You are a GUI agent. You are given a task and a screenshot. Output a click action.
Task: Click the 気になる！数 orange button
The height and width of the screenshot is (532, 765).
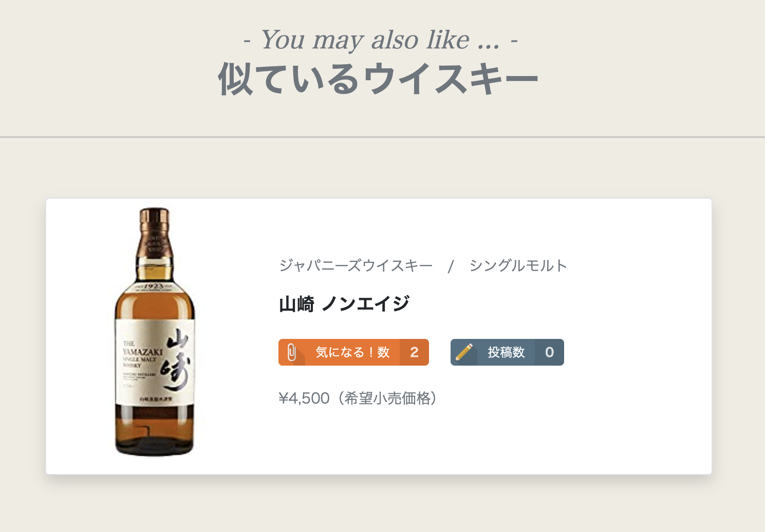(x=353, y=352)
